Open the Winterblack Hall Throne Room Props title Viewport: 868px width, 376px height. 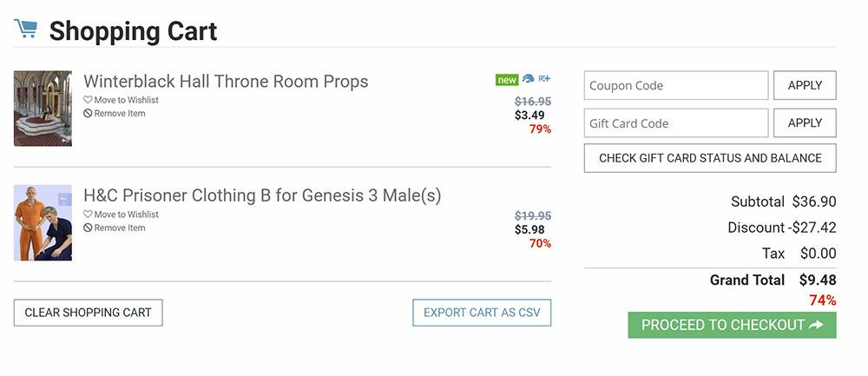click(226, 82)
